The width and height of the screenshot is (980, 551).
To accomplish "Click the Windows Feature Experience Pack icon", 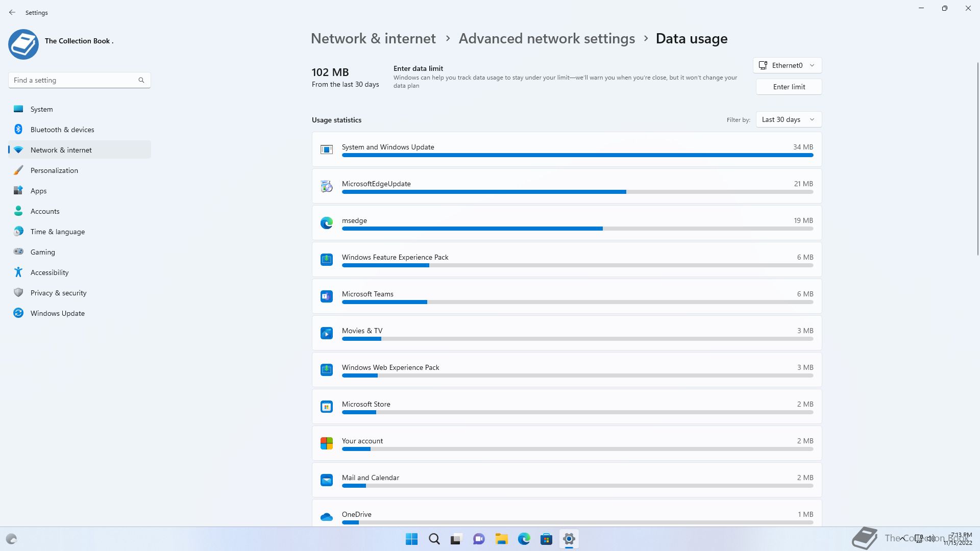I will click(327, 260).
